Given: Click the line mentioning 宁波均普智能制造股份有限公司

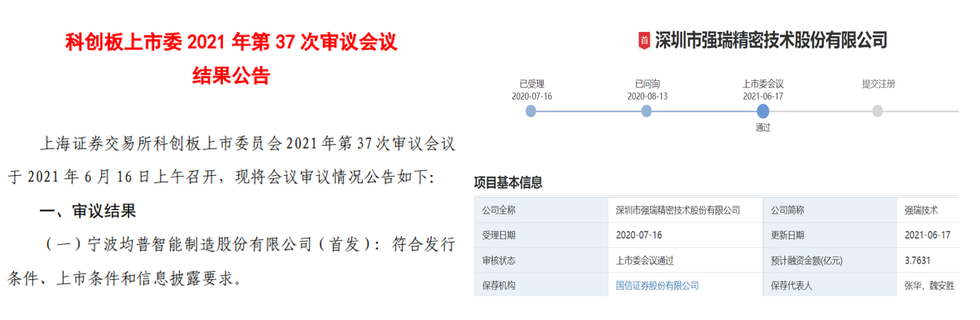Looking at the screenshot, I should (249, 246).
